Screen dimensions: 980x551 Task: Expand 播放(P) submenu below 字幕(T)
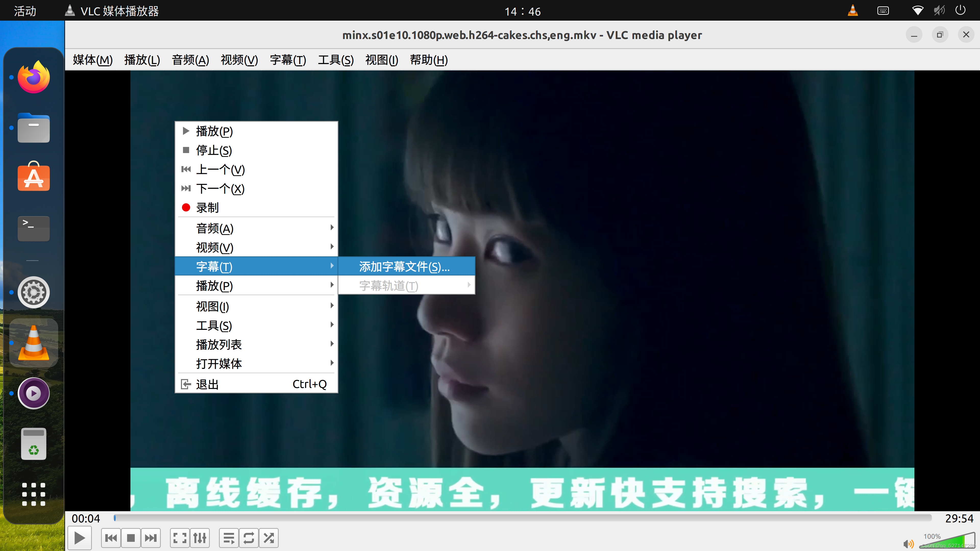256,285
